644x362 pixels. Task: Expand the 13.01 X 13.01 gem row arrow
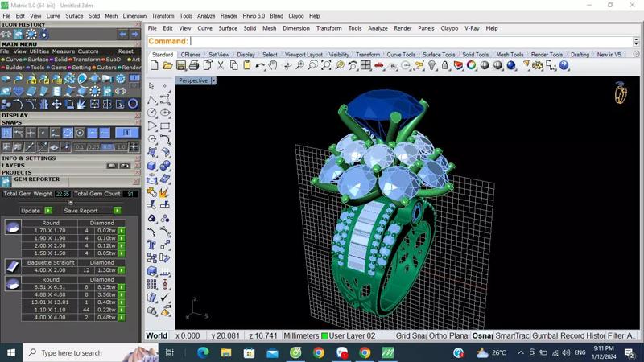coord(122,302)
